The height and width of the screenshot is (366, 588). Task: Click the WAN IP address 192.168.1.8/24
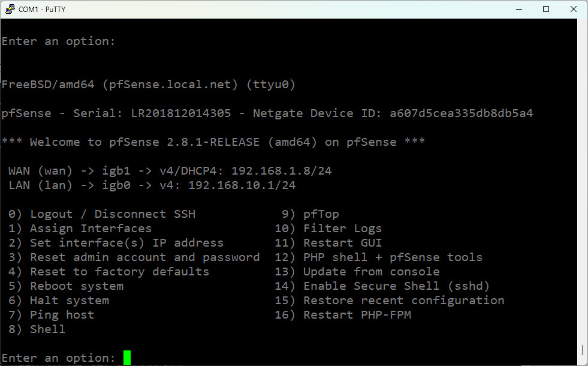click(x=281, y=171)
